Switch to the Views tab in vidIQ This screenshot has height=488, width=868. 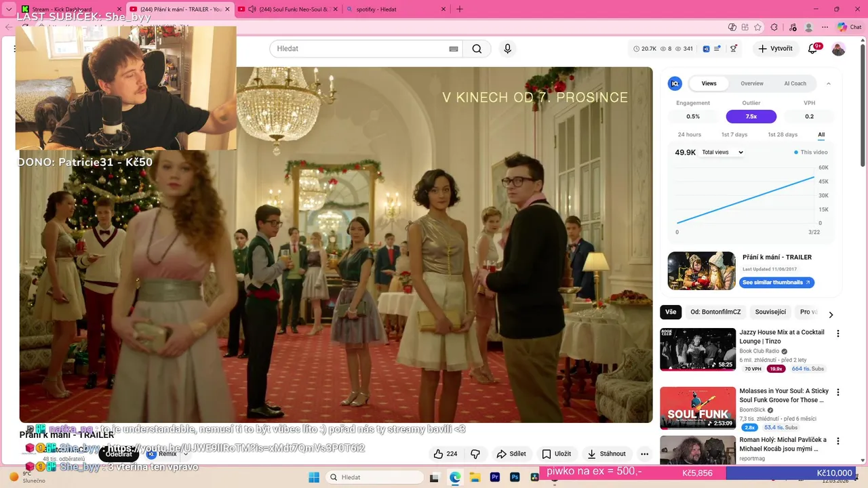click(x=709, y=83)
